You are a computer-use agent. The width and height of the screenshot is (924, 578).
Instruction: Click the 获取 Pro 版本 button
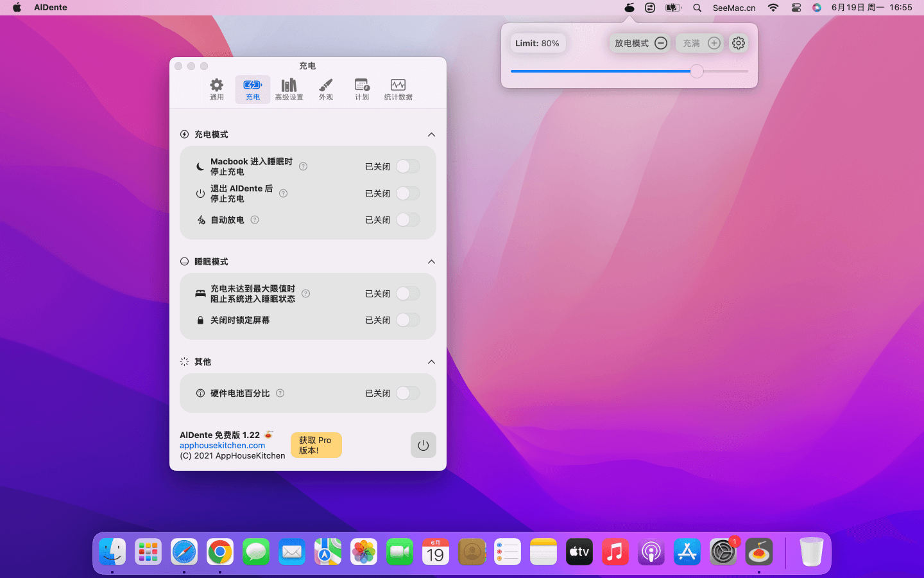point(316,445)
